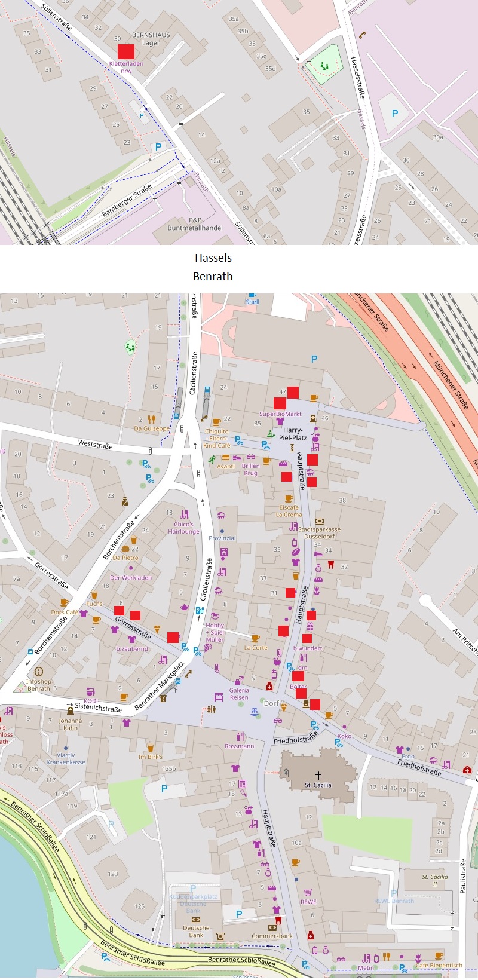Viewport: 478px width, 980px height.
Task: Click the Rossmann store label
Action: [x=240, y=746]
